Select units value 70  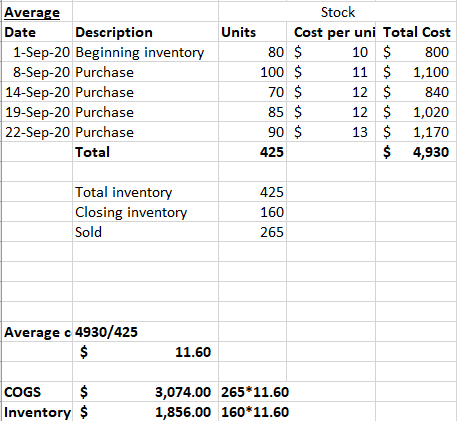[253, 92]
